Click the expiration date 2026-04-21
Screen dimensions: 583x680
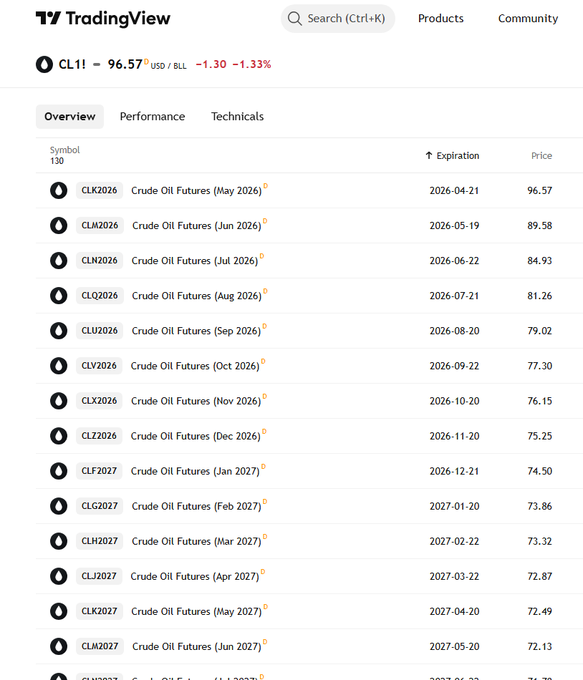coord(454,191)
